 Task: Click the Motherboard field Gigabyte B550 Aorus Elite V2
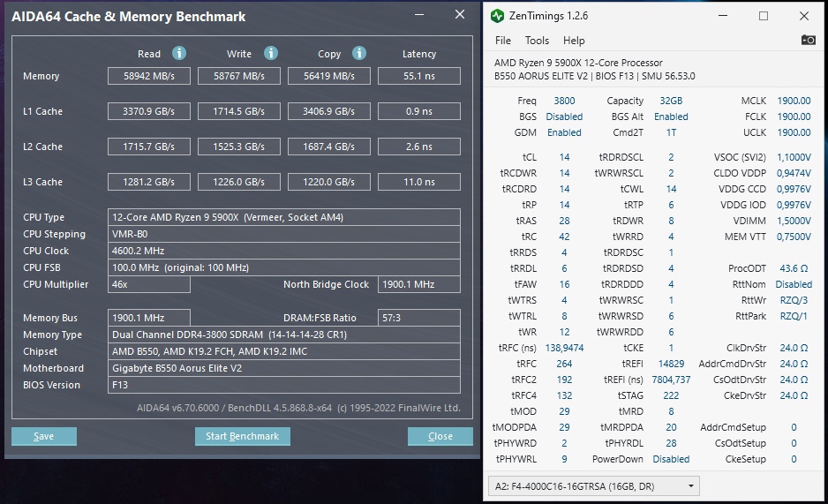click(x=284, y=368)
